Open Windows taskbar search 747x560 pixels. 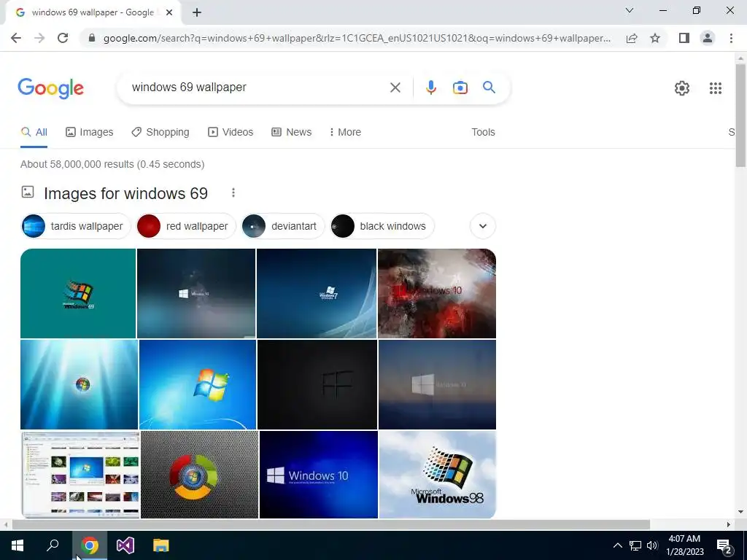click(x=53, y=545)
